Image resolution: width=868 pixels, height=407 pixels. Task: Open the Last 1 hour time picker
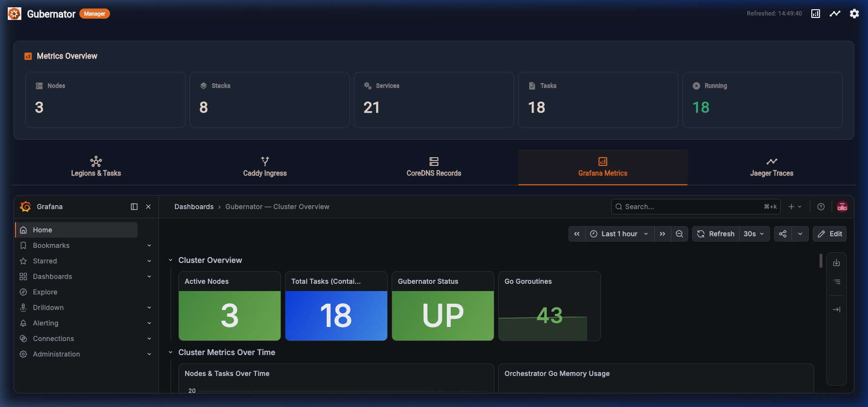point(619,234)
